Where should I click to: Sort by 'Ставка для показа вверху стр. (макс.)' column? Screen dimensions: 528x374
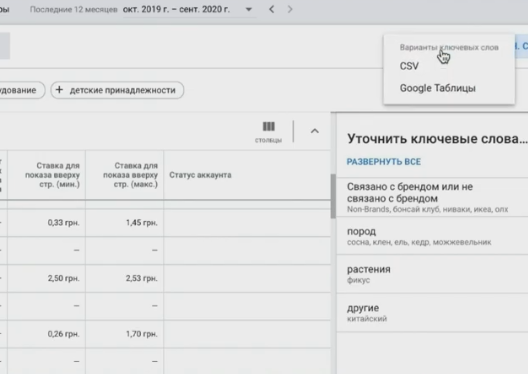click(130, 175)
